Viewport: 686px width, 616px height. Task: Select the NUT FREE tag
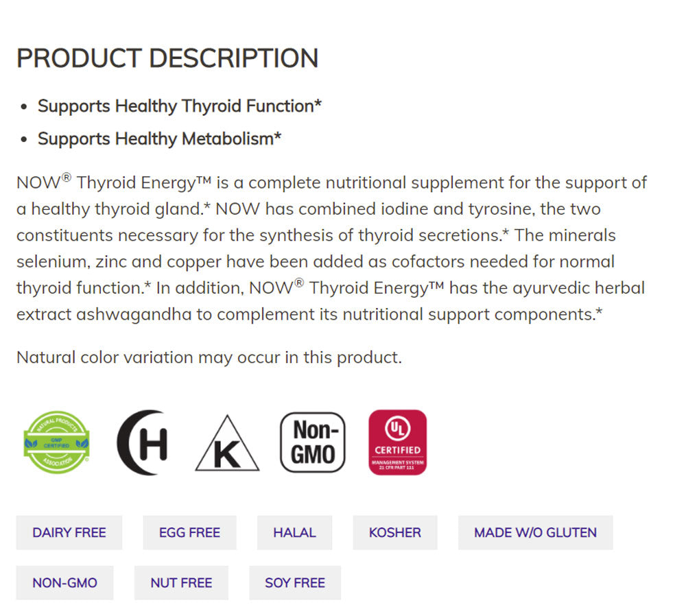181,583
